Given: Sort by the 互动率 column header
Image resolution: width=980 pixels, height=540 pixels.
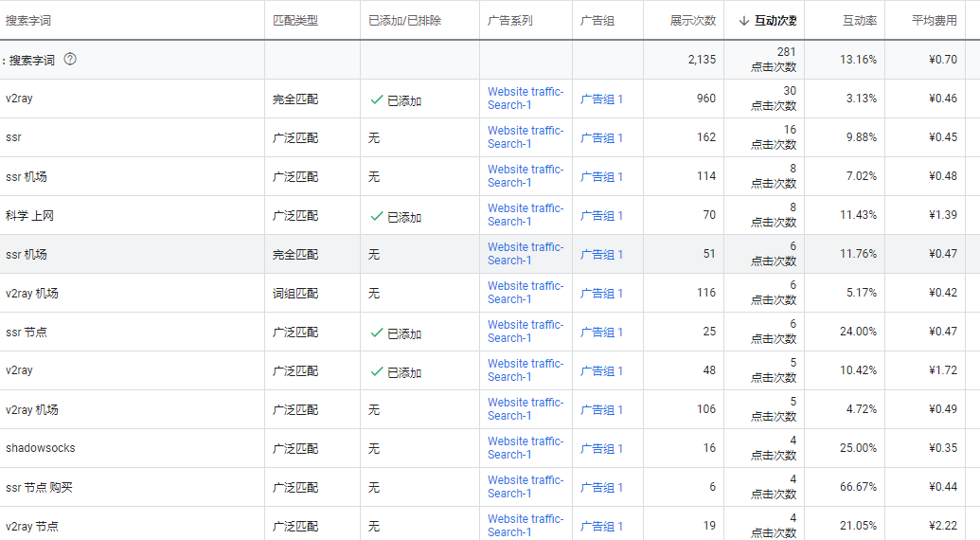Looking at the screenshot, I should tap(860, 21).
